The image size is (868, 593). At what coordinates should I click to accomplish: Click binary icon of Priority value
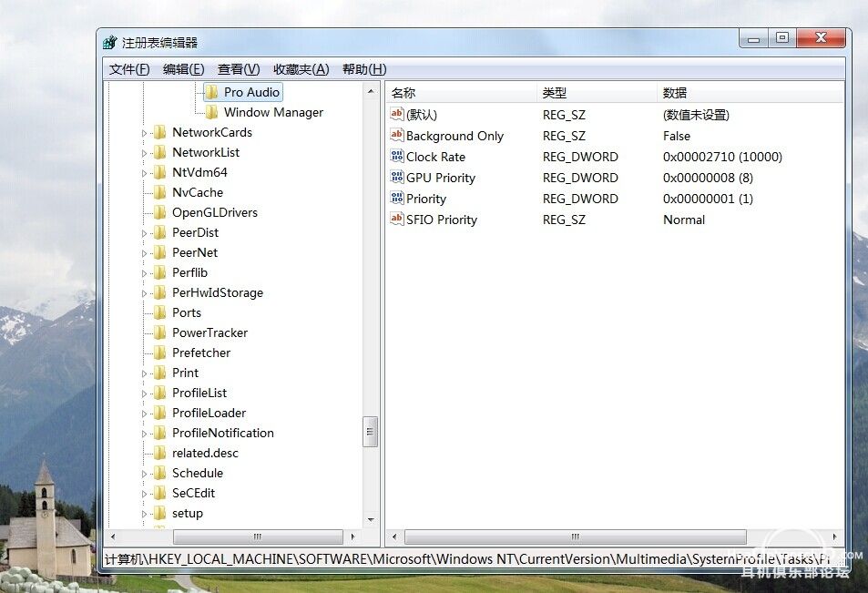397,199
